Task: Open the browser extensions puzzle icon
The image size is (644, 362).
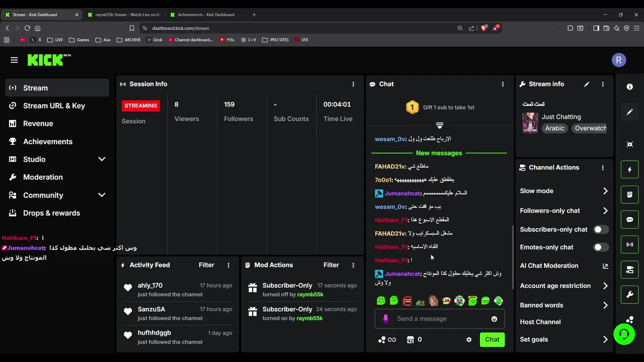Action: pyautogui.click(x=570, y=28)
